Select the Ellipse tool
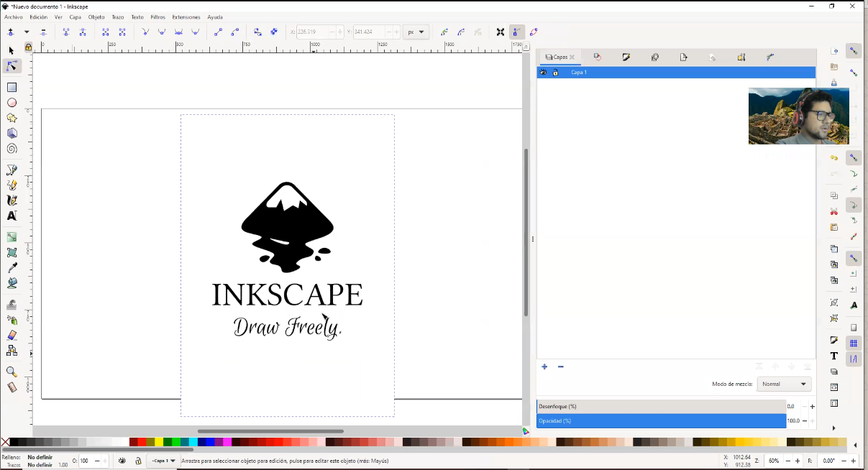Screen dimensions: 868x470 coord(12,103)
